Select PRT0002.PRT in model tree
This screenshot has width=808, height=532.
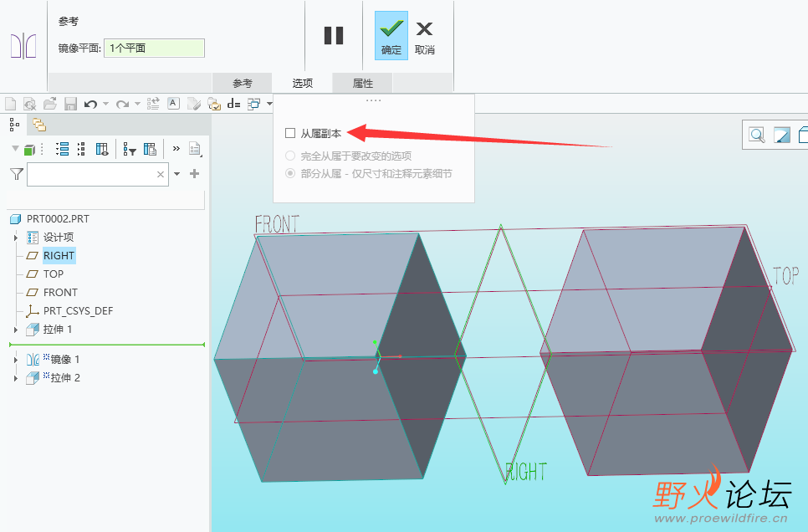58,218
